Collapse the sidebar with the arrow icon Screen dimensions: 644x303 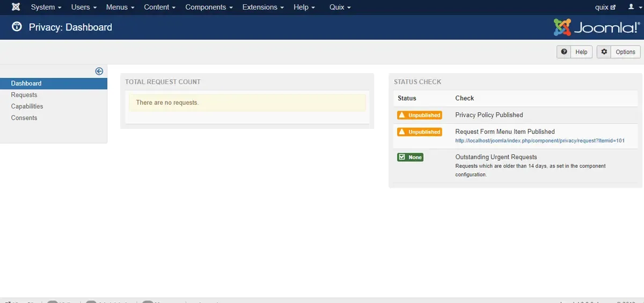[x=99, y=71]
